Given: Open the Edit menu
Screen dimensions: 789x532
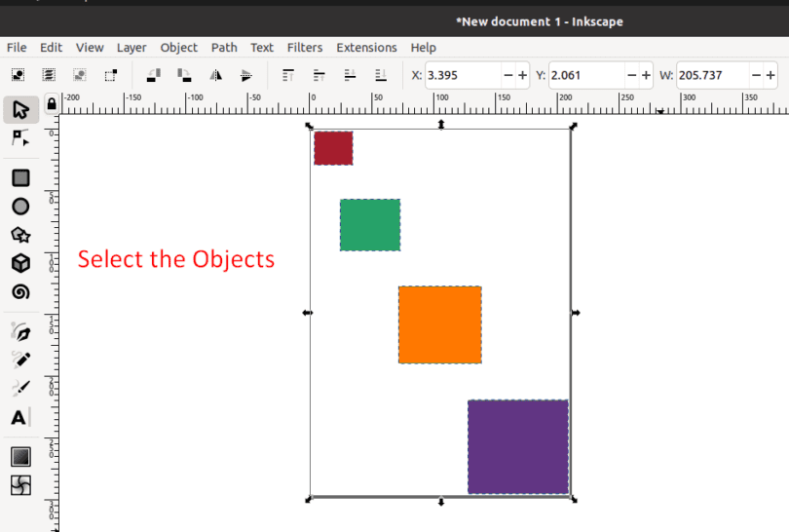Looking at the screenshot, I should point(52,48).
